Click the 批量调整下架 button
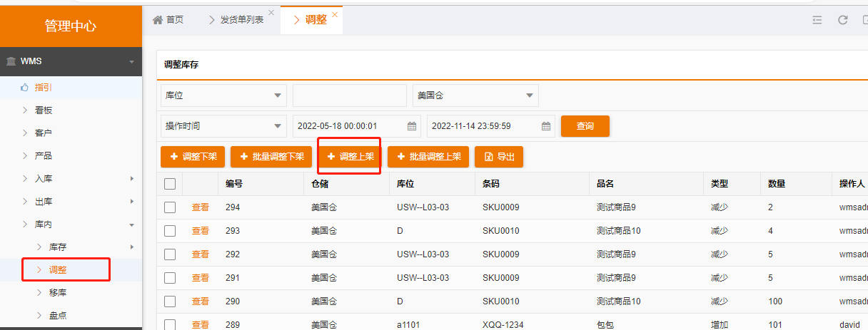The height and width of the screenshot is (330, 868). pyautogui.click(x=271, y=157)
